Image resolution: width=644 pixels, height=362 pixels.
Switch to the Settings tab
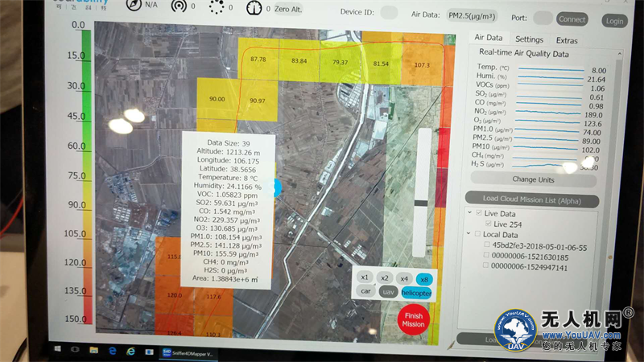pos(529,39)
